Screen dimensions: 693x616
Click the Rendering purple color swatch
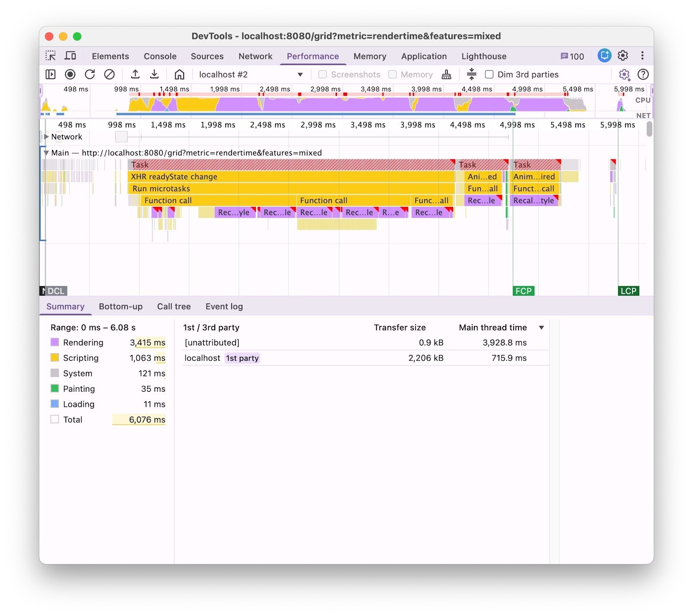tap(55, 342)
